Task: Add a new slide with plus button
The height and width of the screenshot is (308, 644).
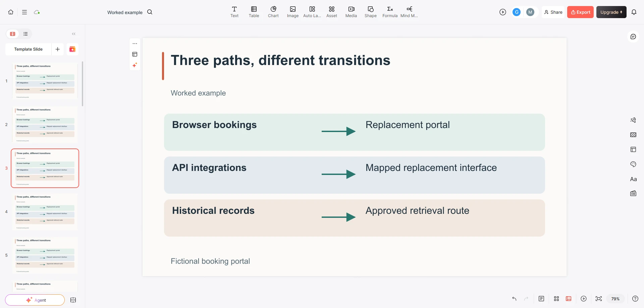Action: coord(58,49)
